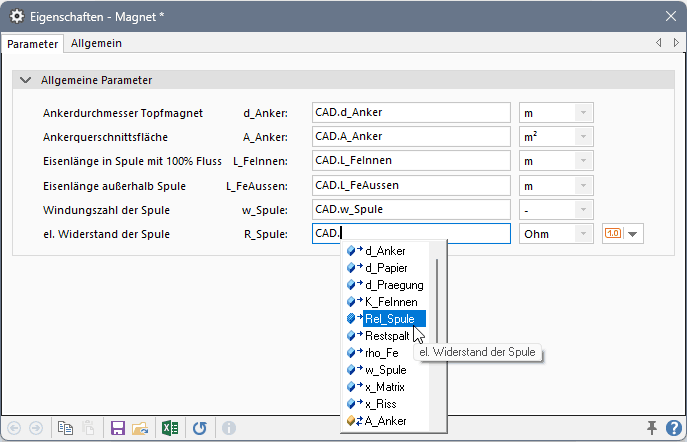The width and height of the screenshot is (687, 442).
Task: Click the left tab scroll arrow
Action: point(659,42)
